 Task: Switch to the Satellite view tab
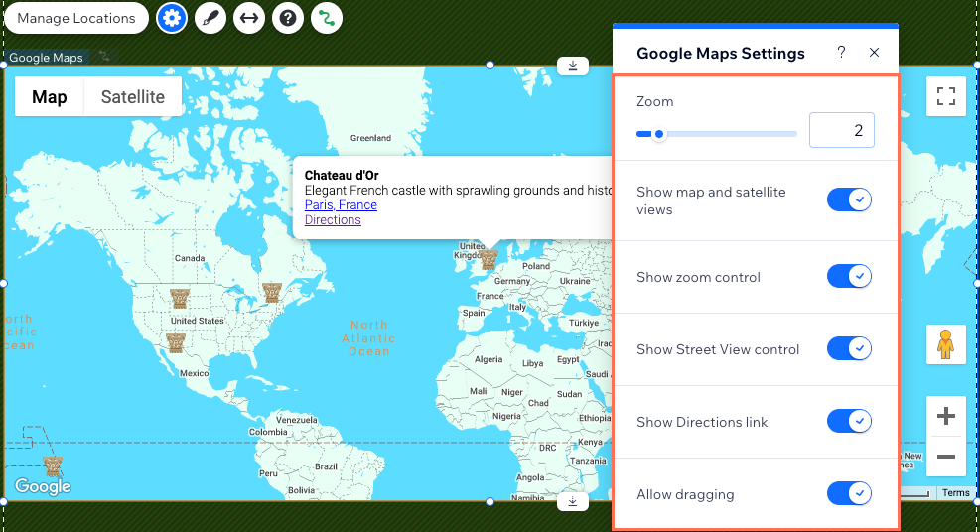click(133, 97)
